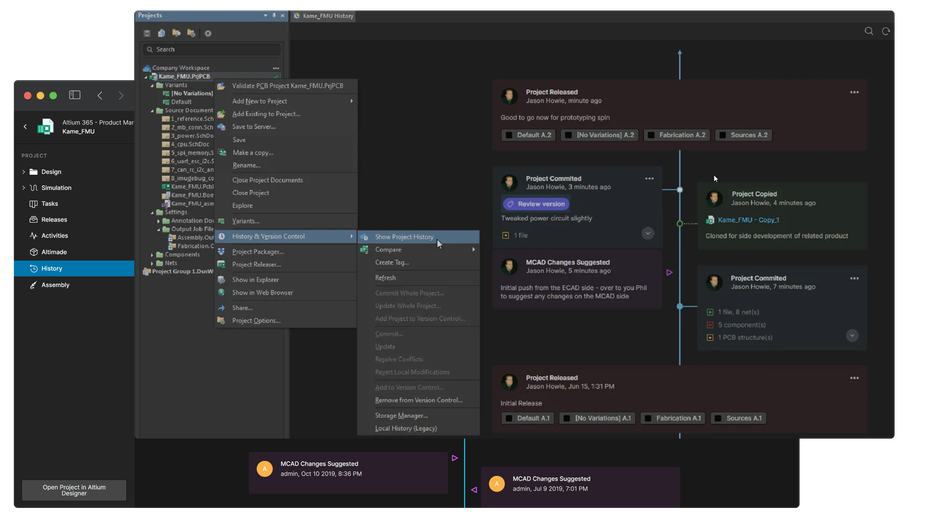The image size is (950, 518).
Task: Click the gear settings icon in Projects toolbar
Action: coord(208,33)
